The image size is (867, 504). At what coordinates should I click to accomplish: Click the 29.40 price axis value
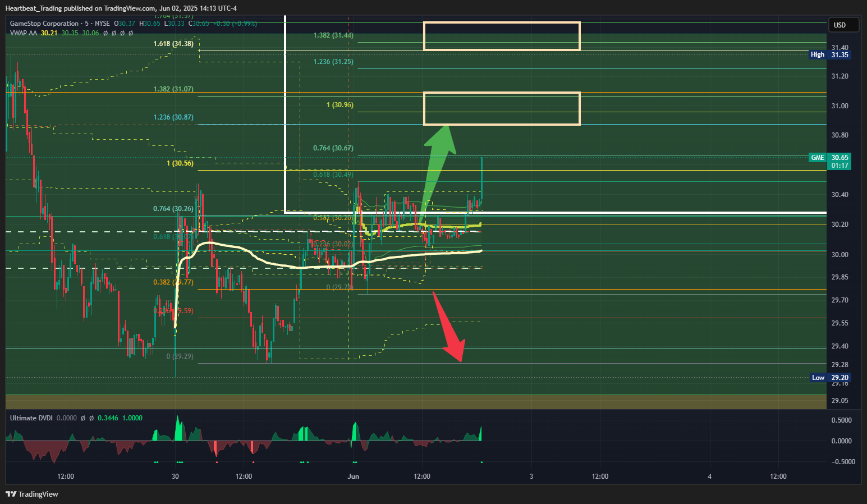[x=840, y=346]
